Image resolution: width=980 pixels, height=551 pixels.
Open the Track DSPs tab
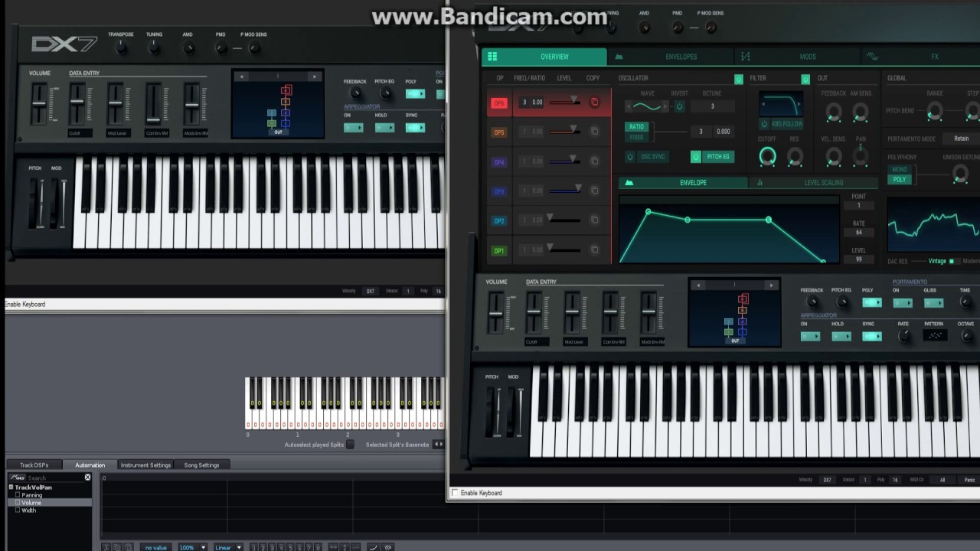pos(34,465)
